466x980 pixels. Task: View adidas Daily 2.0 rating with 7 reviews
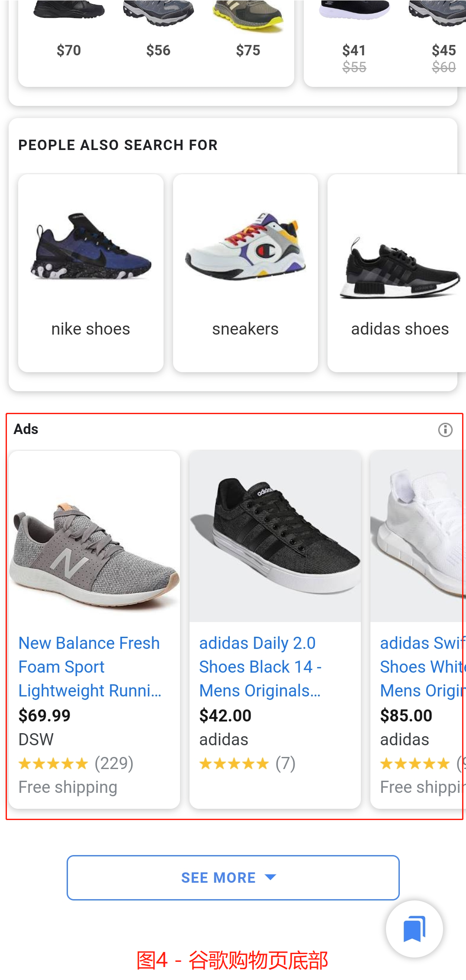click(x=247, y=763)
